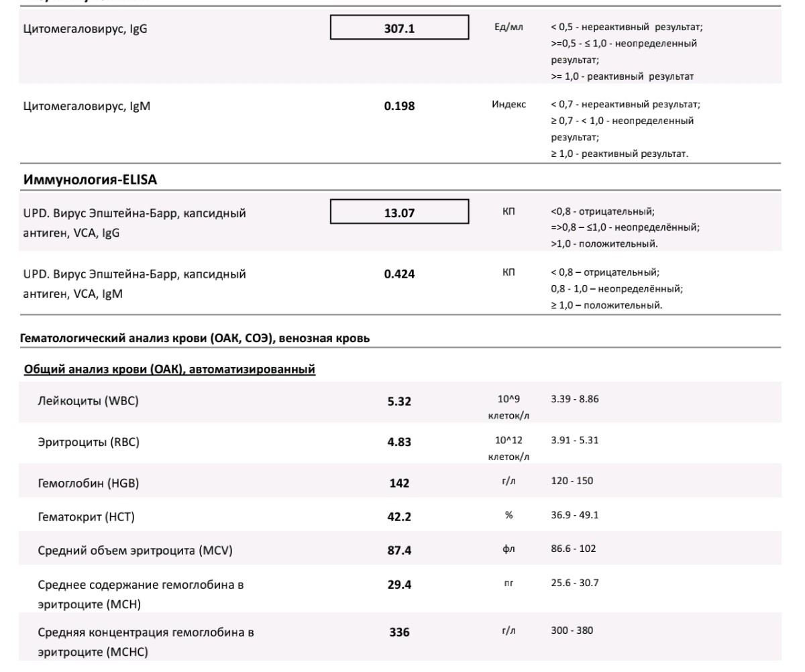This screenshot has height=672, width=805.
Task: Click the Гематокрит (HCT) row label
Action: pyautogui.click(x=87, y=516)
